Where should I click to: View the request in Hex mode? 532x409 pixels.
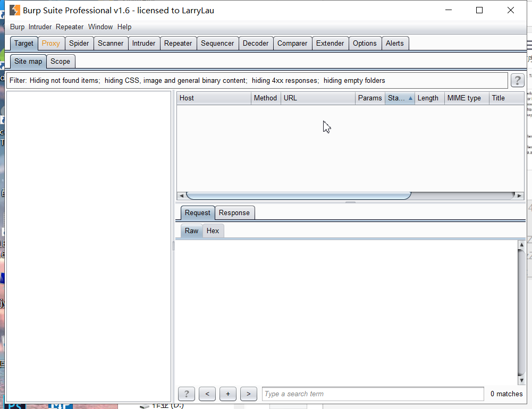click(213, 231)
